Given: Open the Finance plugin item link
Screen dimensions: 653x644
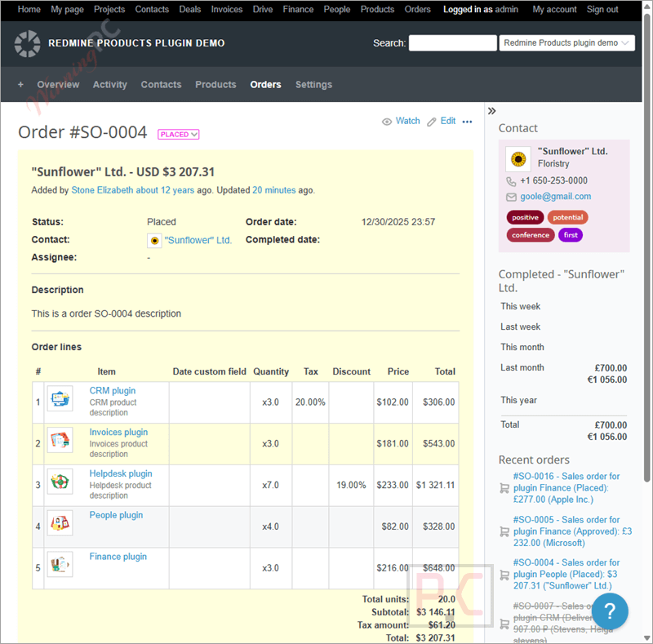Looking at the screenshot, I should pos(118,557).
